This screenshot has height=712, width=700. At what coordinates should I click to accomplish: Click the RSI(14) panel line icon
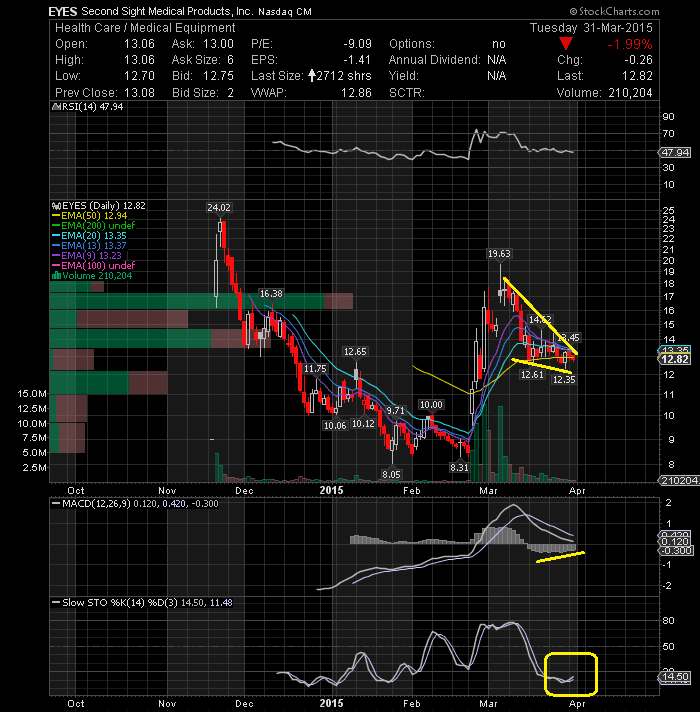(x=56, y=107)
